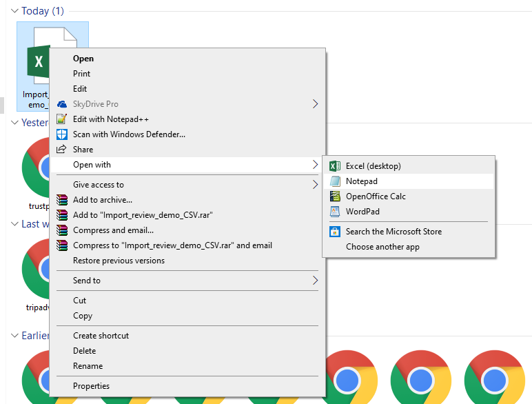The image size is (532, 404).
Task: Expand the Give access to submenu arrow
Action: [315, 185]
